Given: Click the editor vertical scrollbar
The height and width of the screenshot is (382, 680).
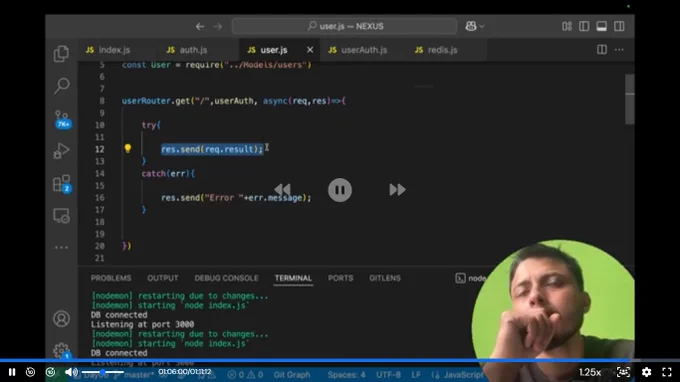Looking at the screenshot, I should pyautogui.click(x=630, y=100).
